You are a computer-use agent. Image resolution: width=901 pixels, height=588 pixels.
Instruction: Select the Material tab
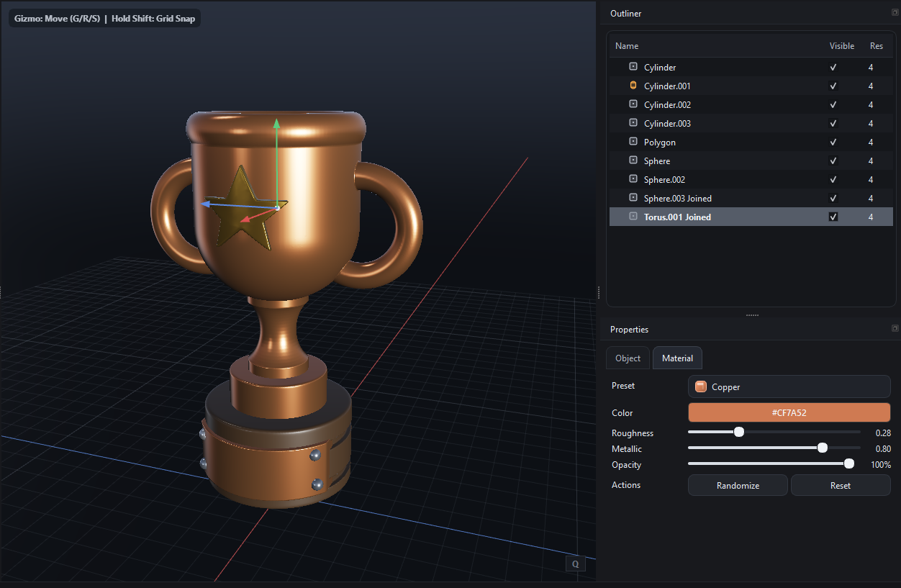[676, 358]
